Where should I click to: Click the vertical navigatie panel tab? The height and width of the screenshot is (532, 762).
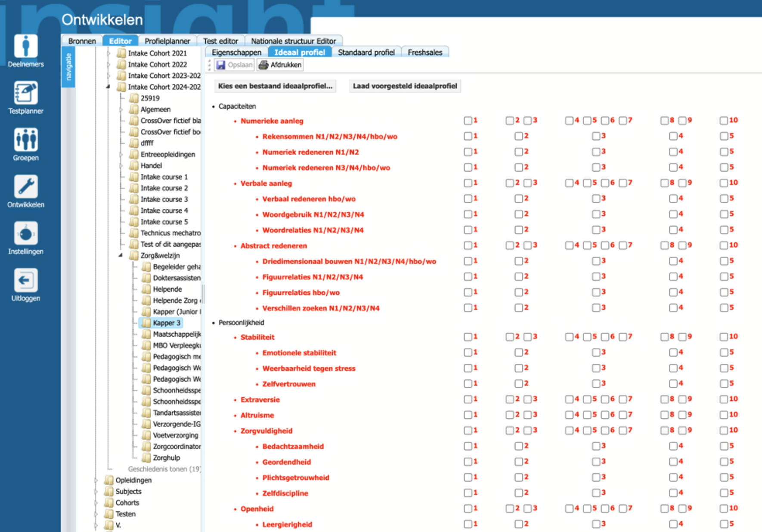coord(68,67)
